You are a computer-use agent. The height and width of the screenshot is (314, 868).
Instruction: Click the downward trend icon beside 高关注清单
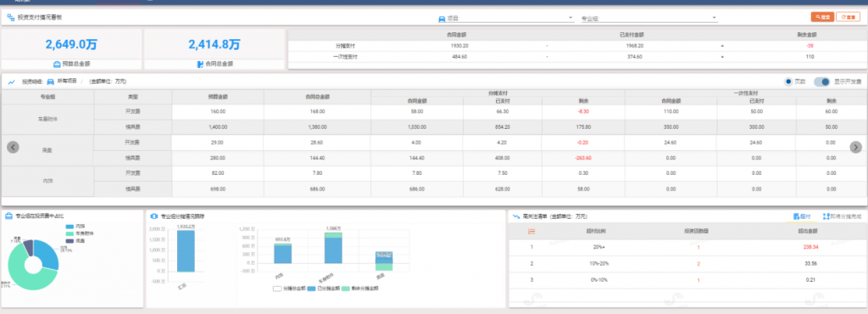[x=516, y=216]
